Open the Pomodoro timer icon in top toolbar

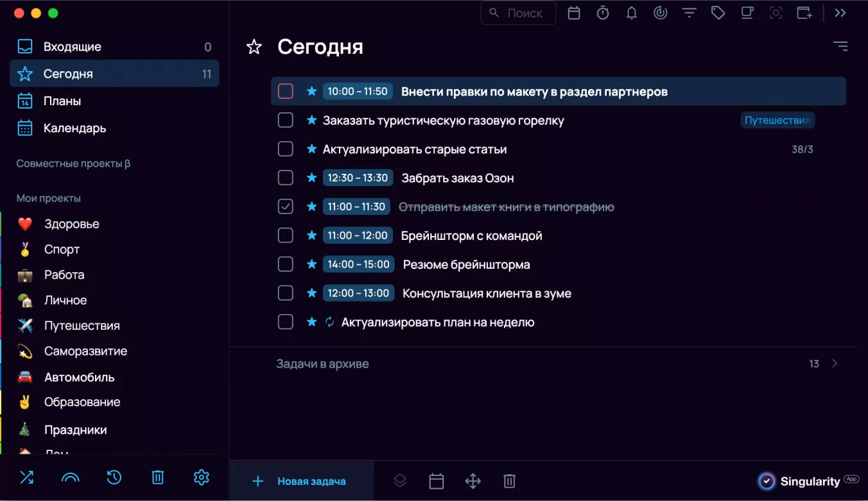tap(603, 13)
